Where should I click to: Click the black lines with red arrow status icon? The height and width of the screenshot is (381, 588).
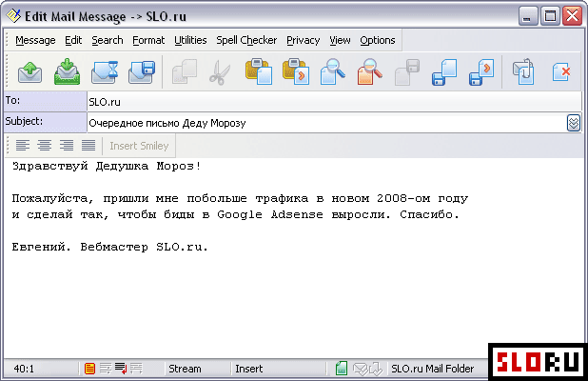tap(121, 369)
